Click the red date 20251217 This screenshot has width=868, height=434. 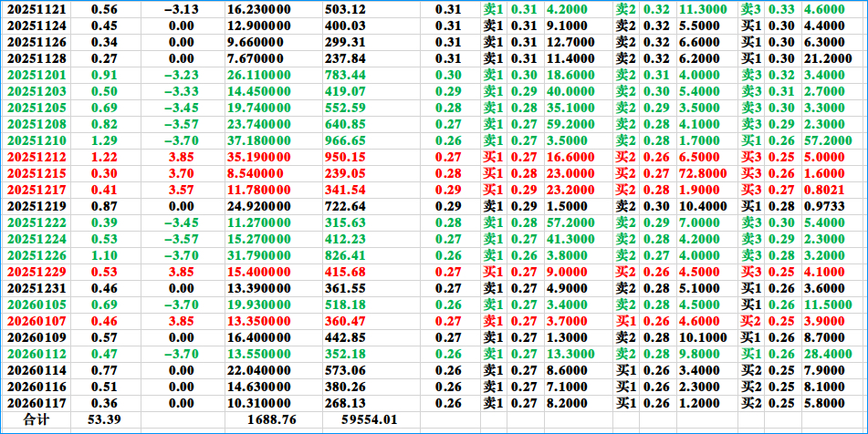36,190
